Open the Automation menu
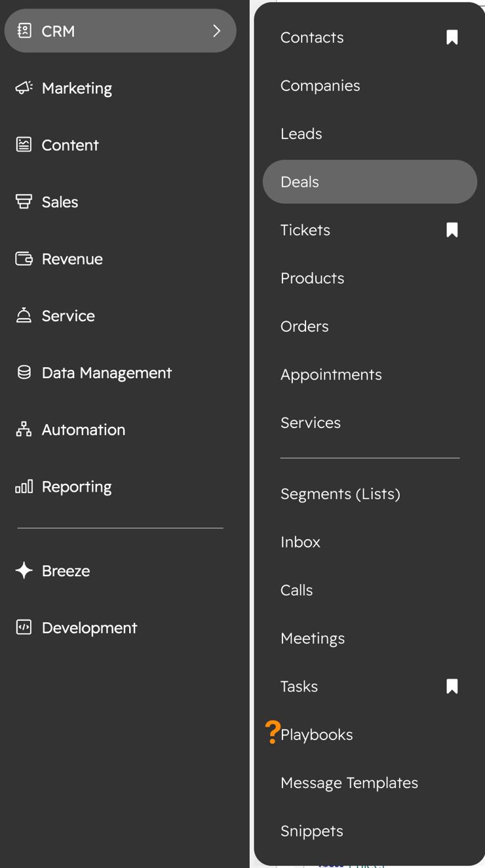Viewport: 485px width, 868px height. [x=121, y=429]
